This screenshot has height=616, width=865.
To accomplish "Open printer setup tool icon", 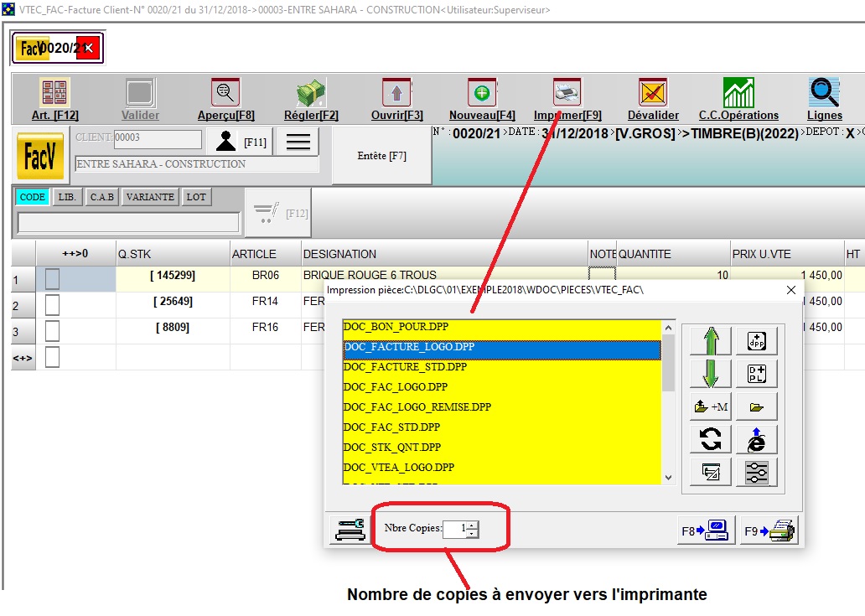I will (x=350, y=530).
